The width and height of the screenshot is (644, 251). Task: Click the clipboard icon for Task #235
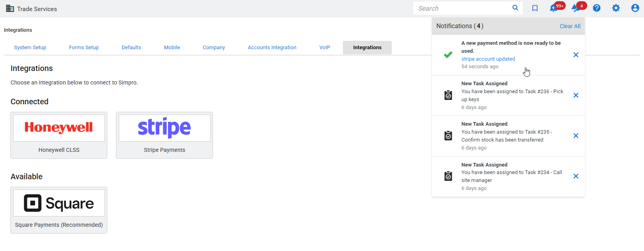448,136
